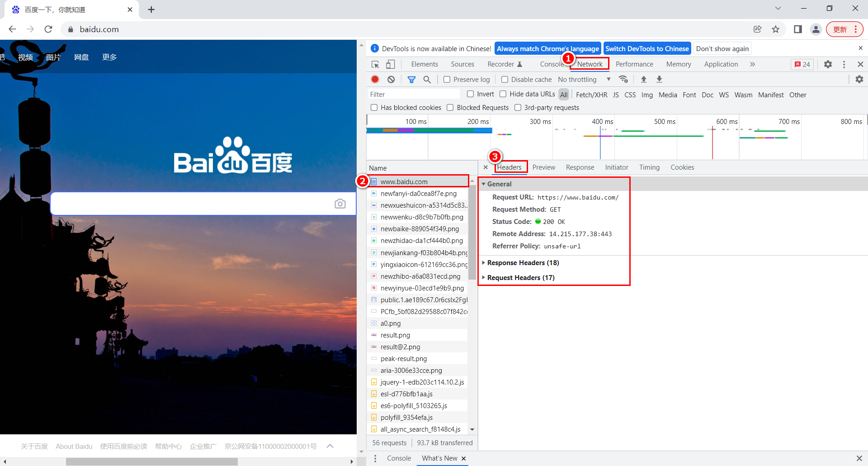Open the Cookies tab of request
The width and height of the screenshot is (868, 466).
tap(682, 167)
